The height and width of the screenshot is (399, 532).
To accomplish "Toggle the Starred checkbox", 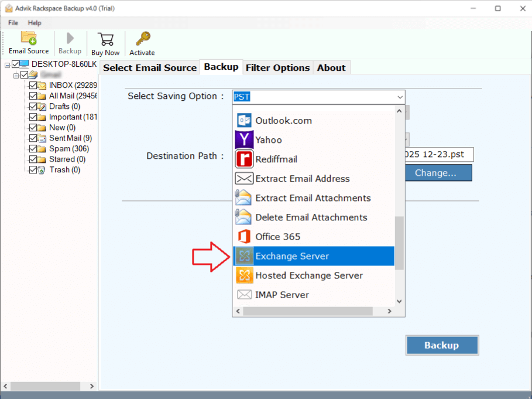I will click(33, 159).
